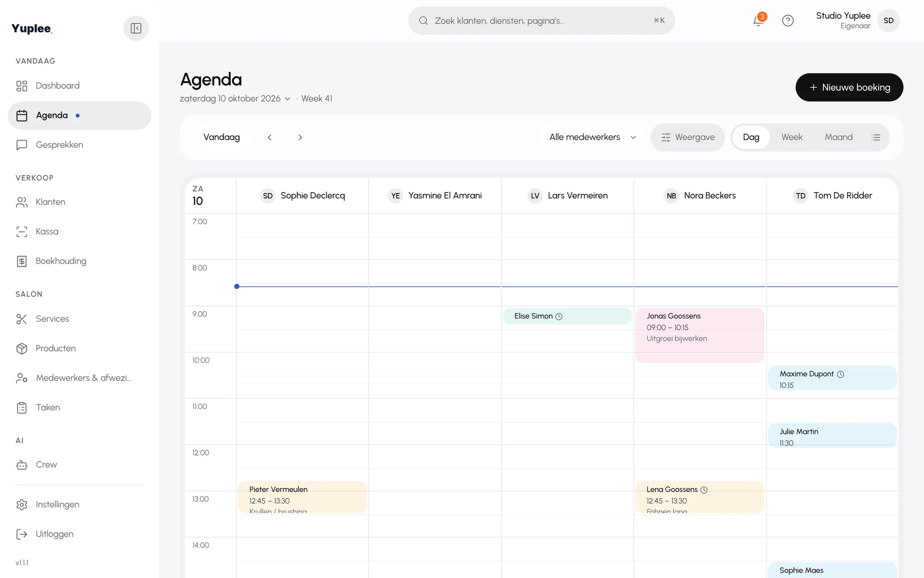The height and width of the screenshot is (578, 924).
Task: Open the Kassa register
Action: [x=79, y=232]
